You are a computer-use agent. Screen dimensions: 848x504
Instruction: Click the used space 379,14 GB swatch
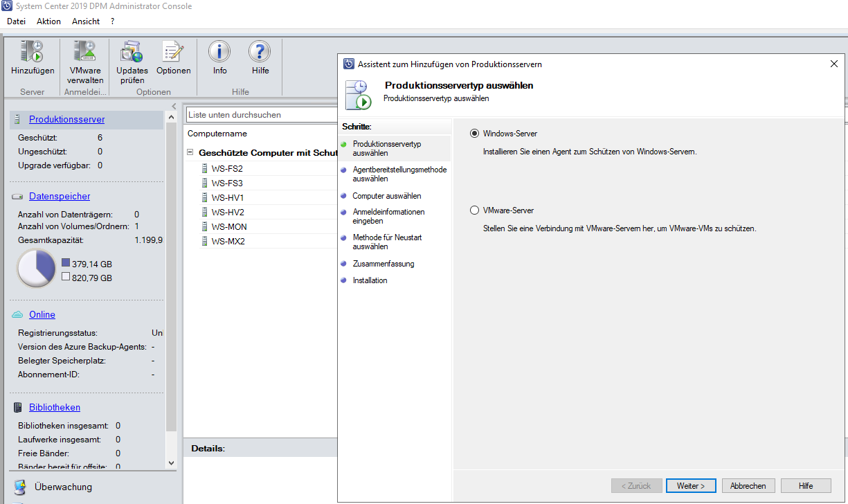(x=66, y=263)
